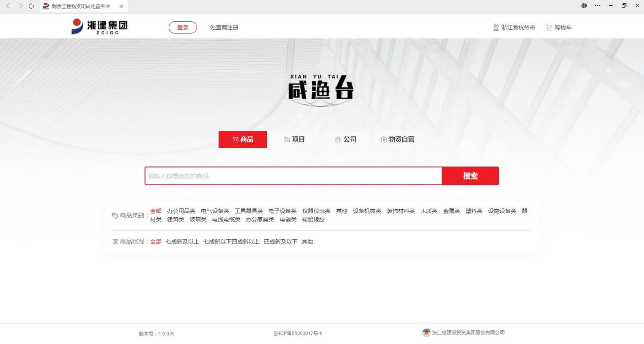The height and width of the screenshot is (344, 644).
Task: Select 全部 in the 商品类别 row
Action: [156, 211]
